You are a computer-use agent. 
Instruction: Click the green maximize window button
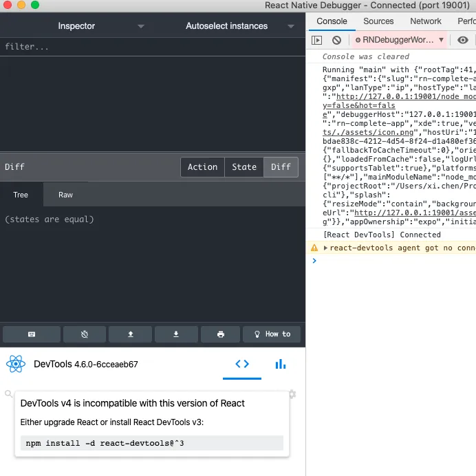tap(35, 6)
